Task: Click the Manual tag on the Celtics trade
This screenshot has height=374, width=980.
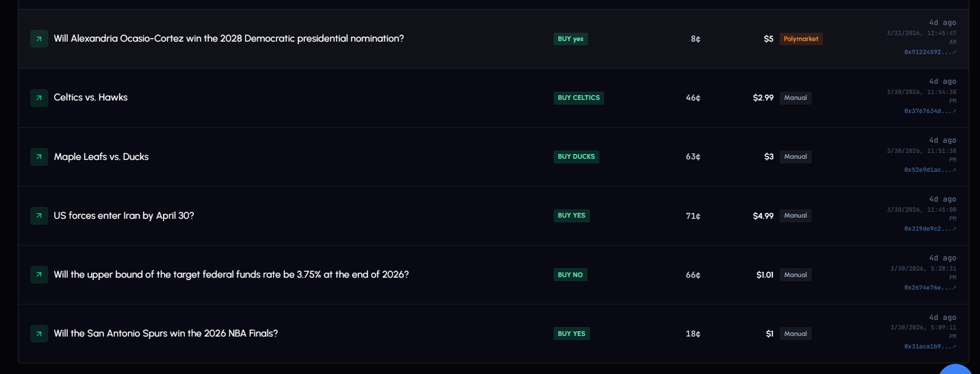Action: click(x=795, y=98)
